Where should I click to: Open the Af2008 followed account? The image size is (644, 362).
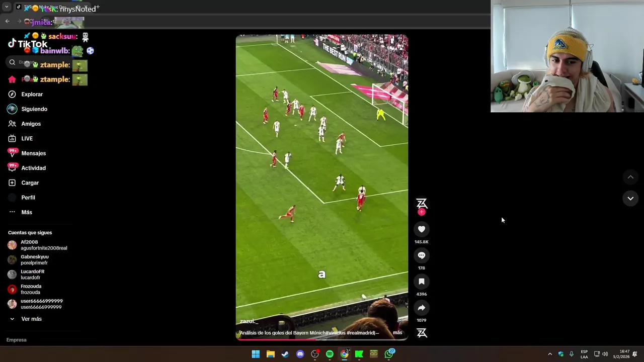click(x=38, y=245)
